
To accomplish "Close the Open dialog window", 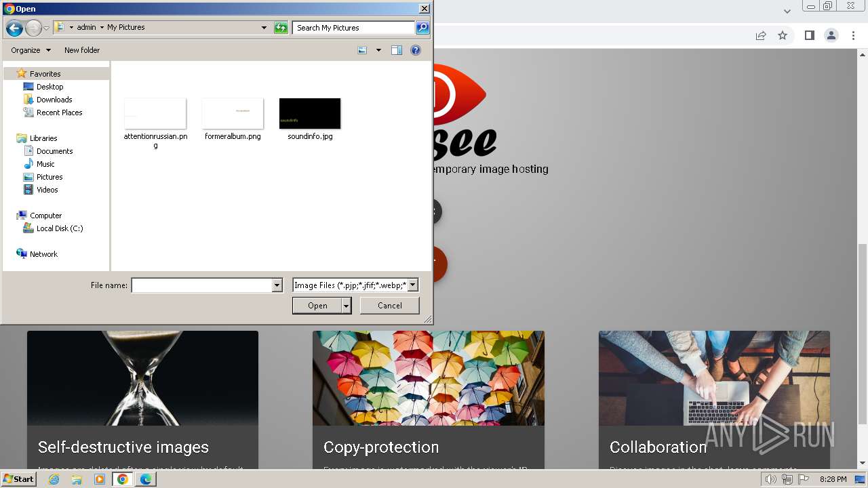I will (x=424, y=9).
